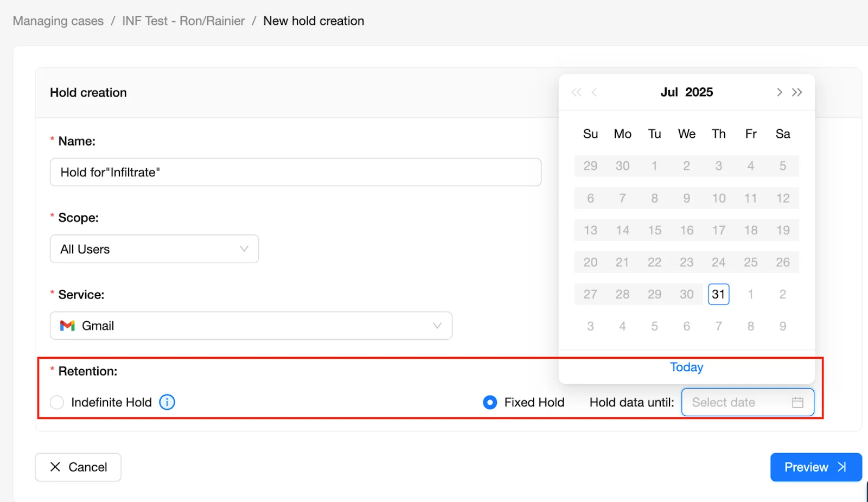Open the Indefinite Hold info tooltip
The width and height of the screenshot is (868, 502).
point(167,402)
